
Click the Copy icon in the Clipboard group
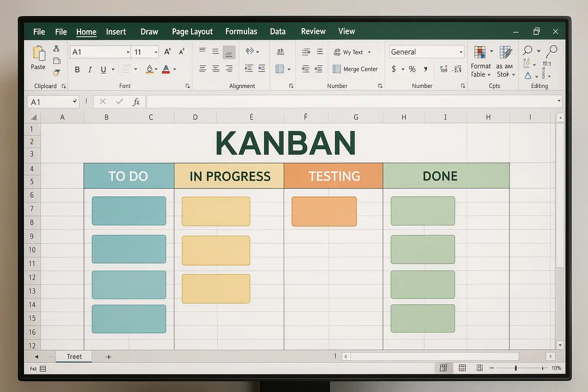pos(57,61)
